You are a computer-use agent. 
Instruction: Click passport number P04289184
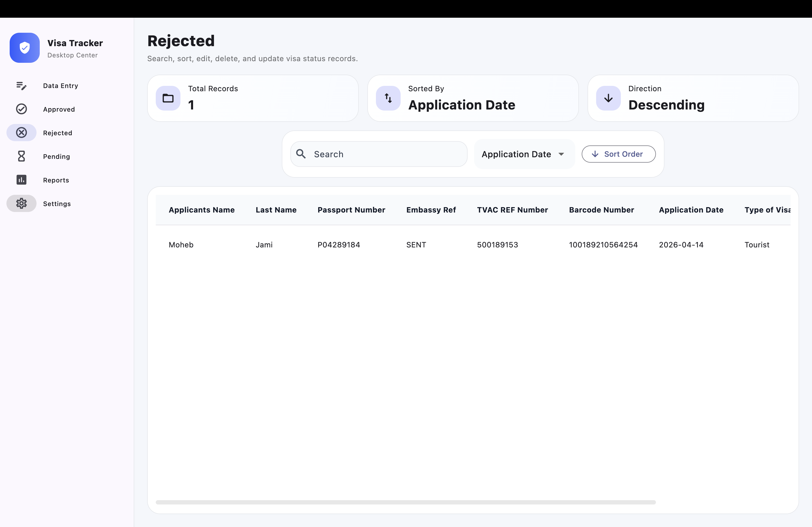[339, 245]
